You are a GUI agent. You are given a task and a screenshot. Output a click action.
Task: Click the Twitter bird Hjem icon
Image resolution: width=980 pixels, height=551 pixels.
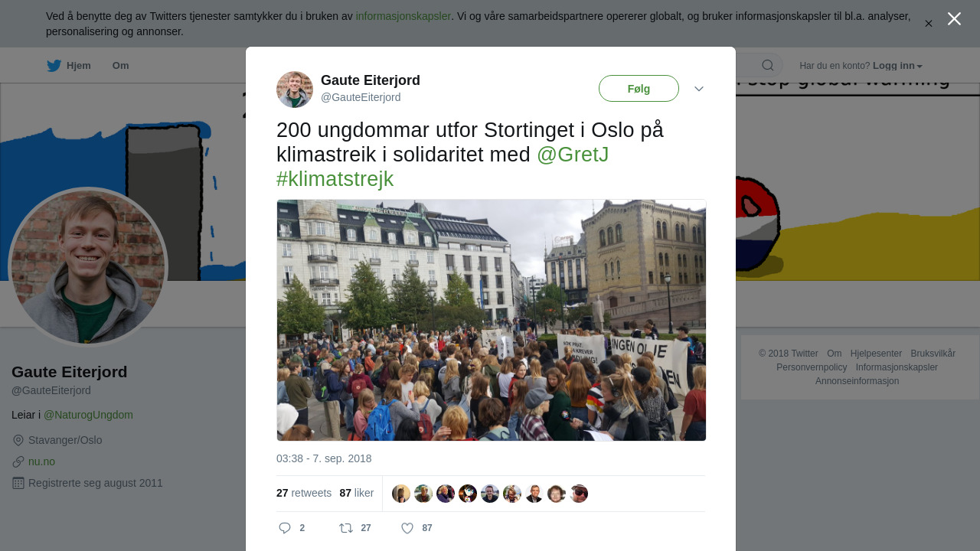point(54,66)
